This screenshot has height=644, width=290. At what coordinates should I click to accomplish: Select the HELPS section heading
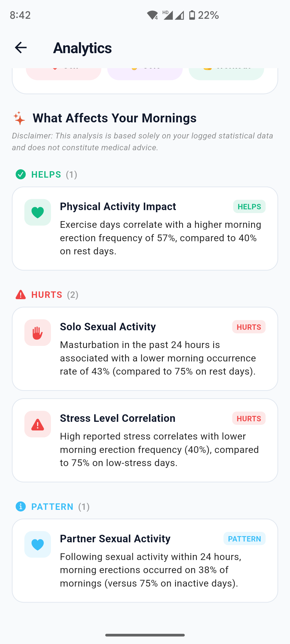click(46, 174)
